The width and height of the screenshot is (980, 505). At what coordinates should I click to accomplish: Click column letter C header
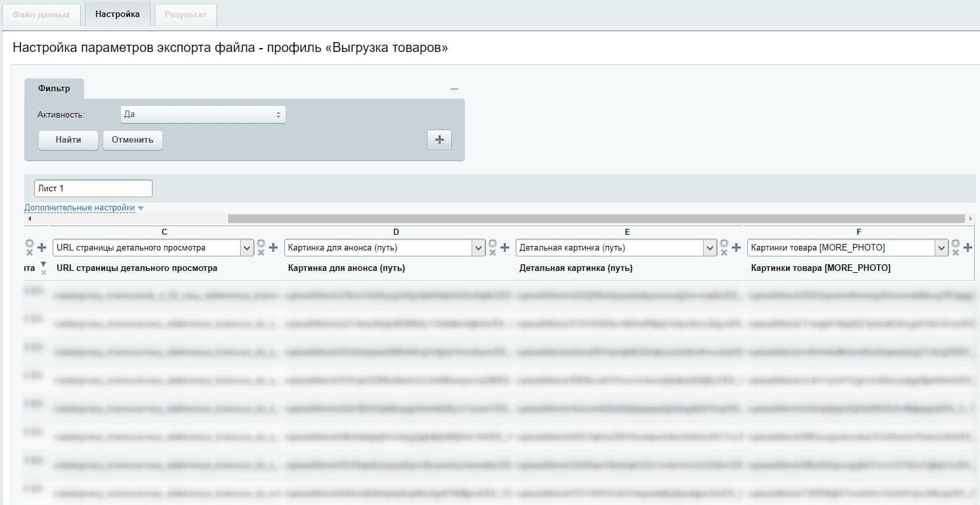pyautogui.click(x=164, y=232)
